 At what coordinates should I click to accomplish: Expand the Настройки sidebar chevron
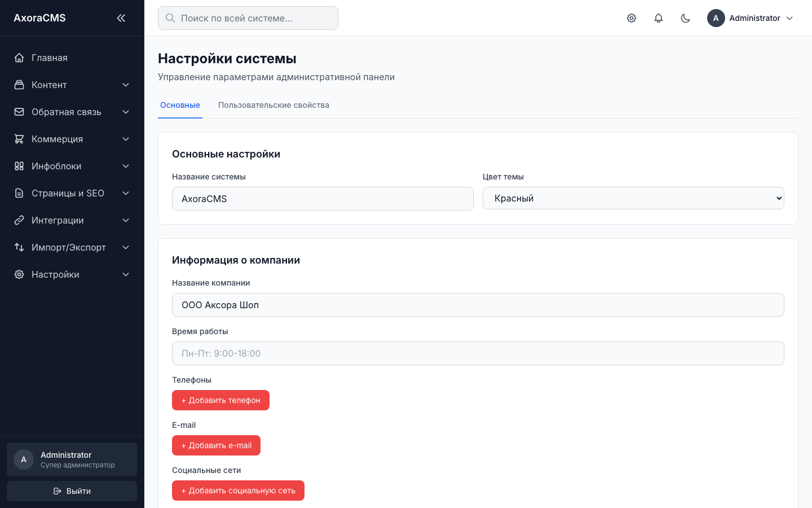click(x=126, y=274)
